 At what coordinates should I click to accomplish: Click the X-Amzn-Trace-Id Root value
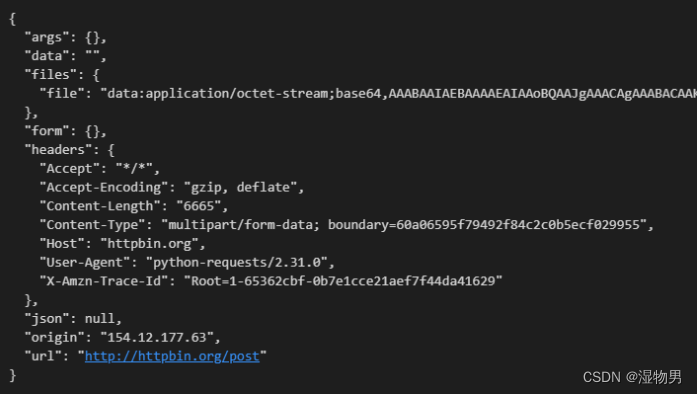tap(343, 281)
